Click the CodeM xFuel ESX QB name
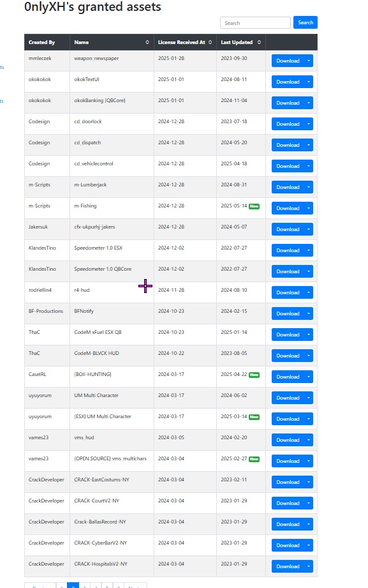 point(98,332)
